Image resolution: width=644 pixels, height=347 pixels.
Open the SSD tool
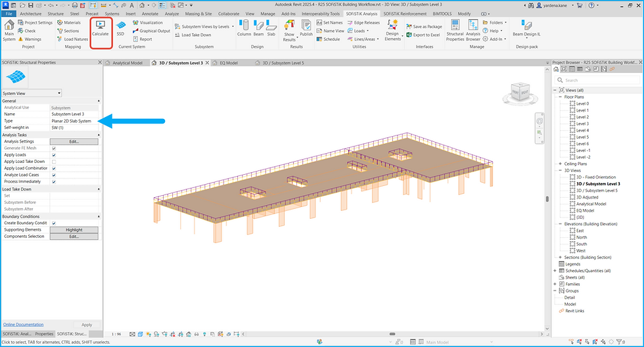[120, 28]
